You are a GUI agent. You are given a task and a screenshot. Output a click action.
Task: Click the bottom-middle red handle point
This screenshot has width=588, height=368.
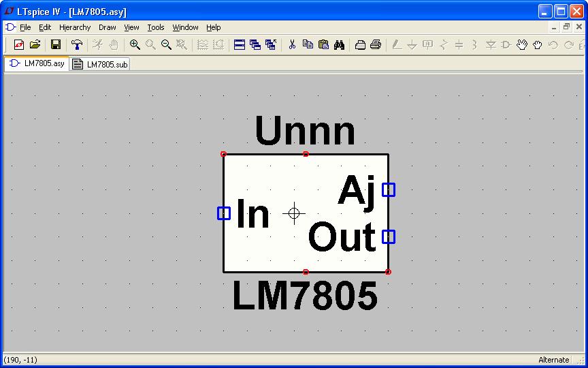(x=306, y=271)
